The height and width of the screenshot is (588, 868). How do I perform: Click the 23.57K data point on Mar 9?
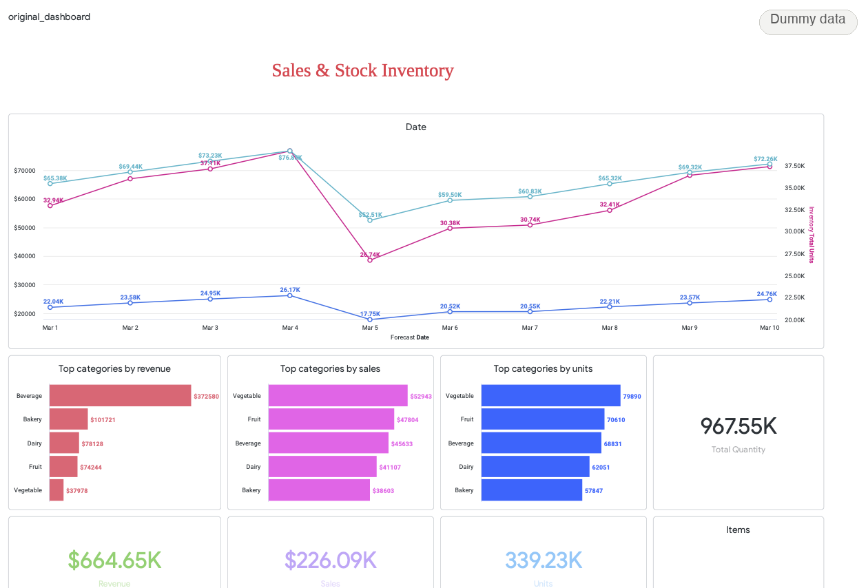(x=690, y=303)
